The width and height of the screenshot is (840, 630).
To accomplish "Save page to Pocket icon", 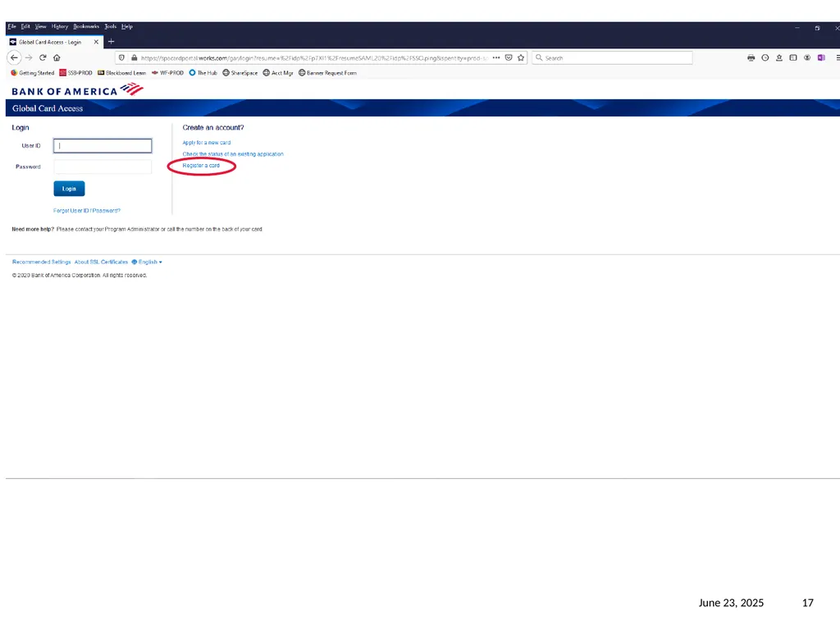I will (x=509, y=58).
